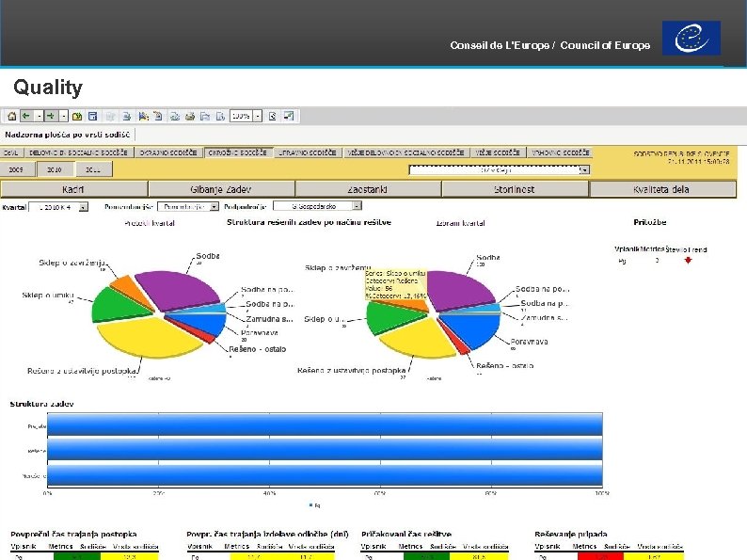
Task: Click the green Forward arrow button
Action: [x=51, y=116]
